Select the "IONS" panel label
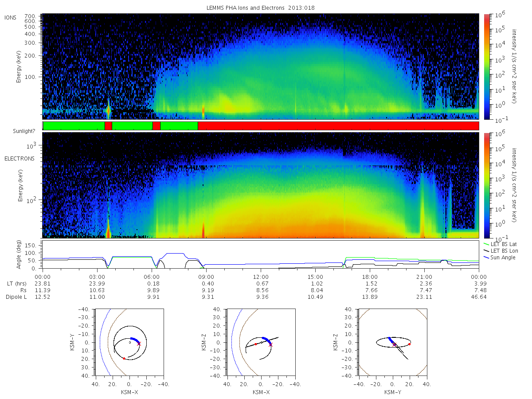 click(11, 17)
